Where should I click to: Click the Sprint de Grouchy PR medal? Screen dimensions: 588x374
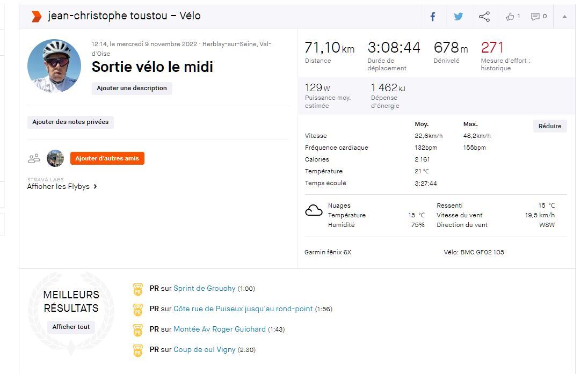click(138, 289)
